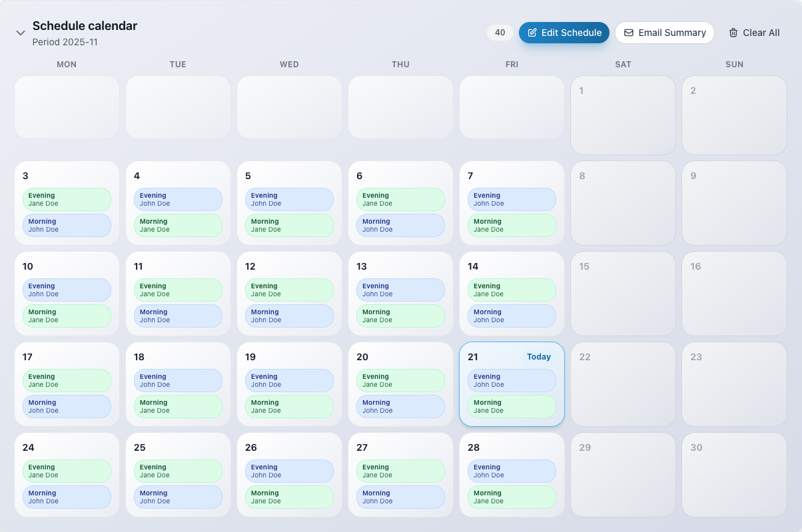
Task: Click the Today label on November 21
Action: [x=539, y=357]
